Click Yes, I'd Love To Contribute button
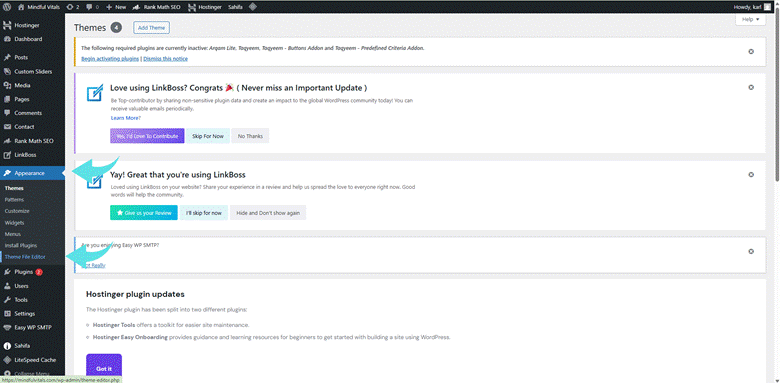The height and width of the screenshot is (383, 780). pos(147,136)
